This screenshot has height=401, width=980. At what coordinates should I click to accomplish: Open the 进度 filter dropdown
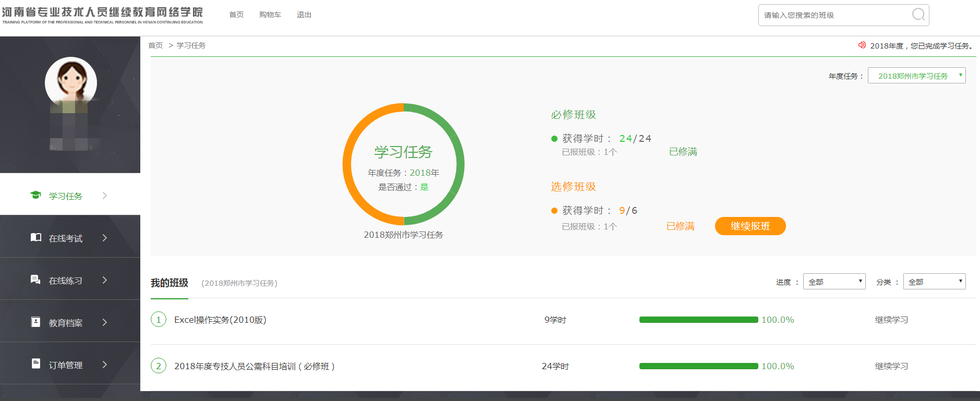(x=834, y=282)
